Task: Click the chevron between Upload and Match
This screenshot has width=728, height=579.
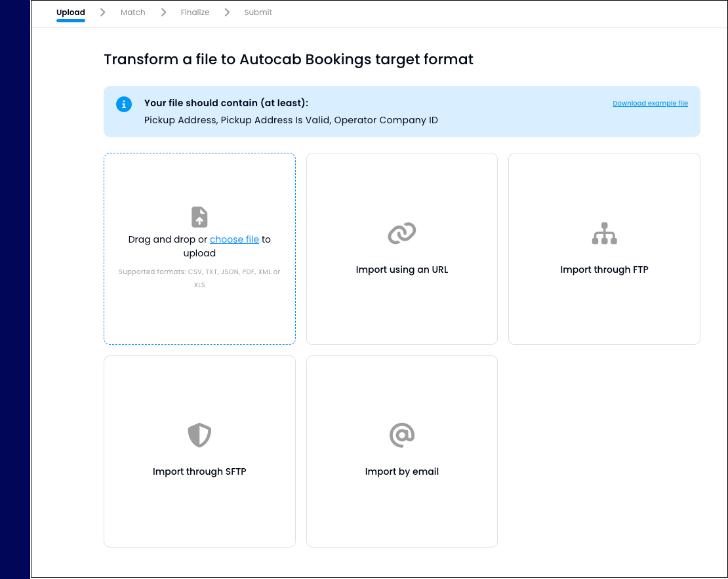Action: coord(103,12)
